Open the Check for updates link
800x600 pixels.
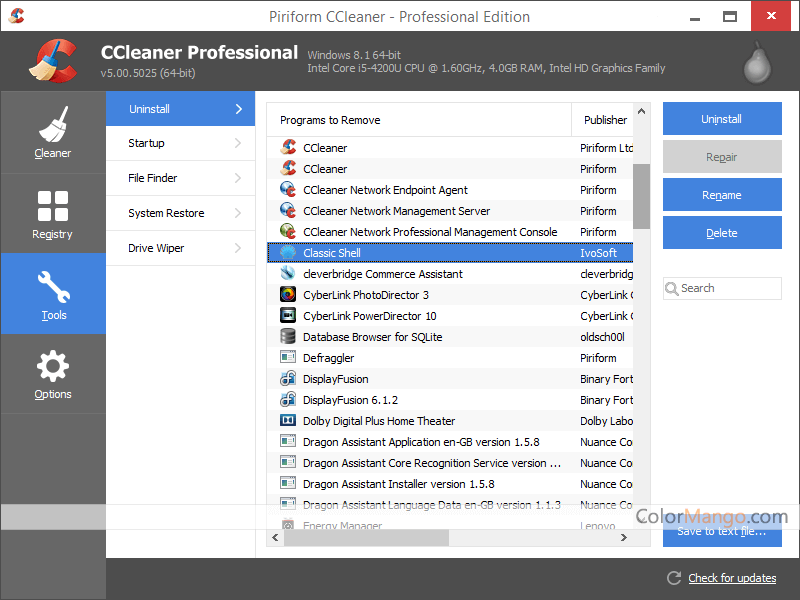731,578
